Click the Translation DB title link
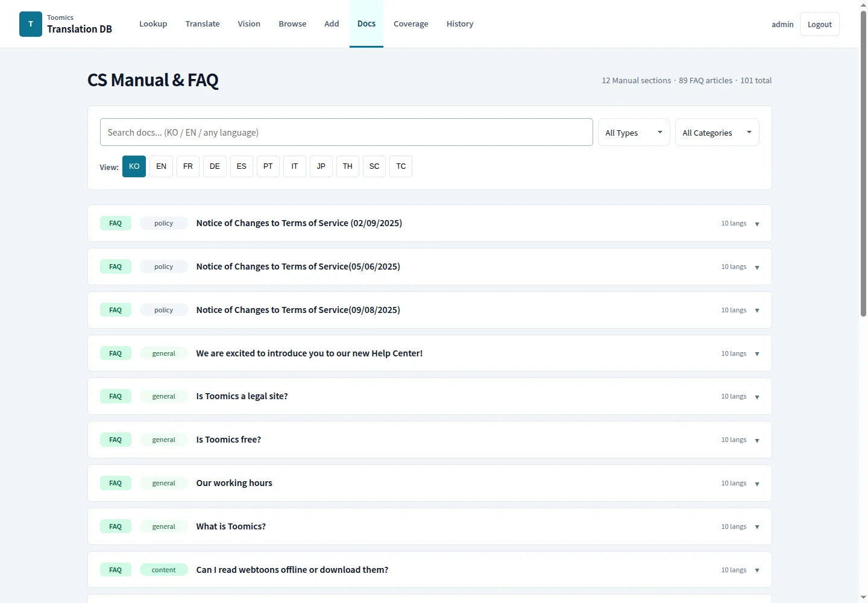The image size is (868, 603). 80,29
